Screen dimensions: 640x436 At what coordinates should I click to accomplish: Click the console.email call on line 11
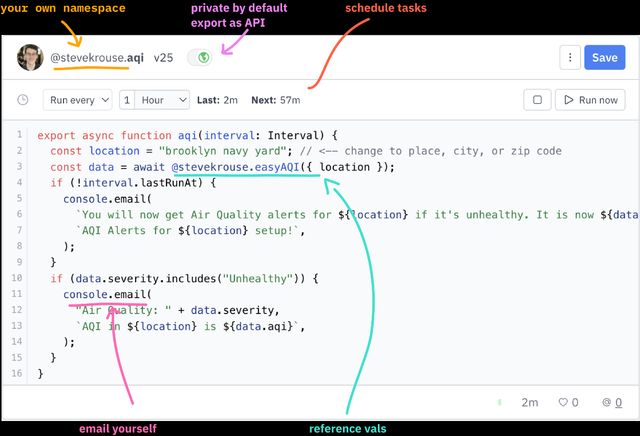click(105, 294)
